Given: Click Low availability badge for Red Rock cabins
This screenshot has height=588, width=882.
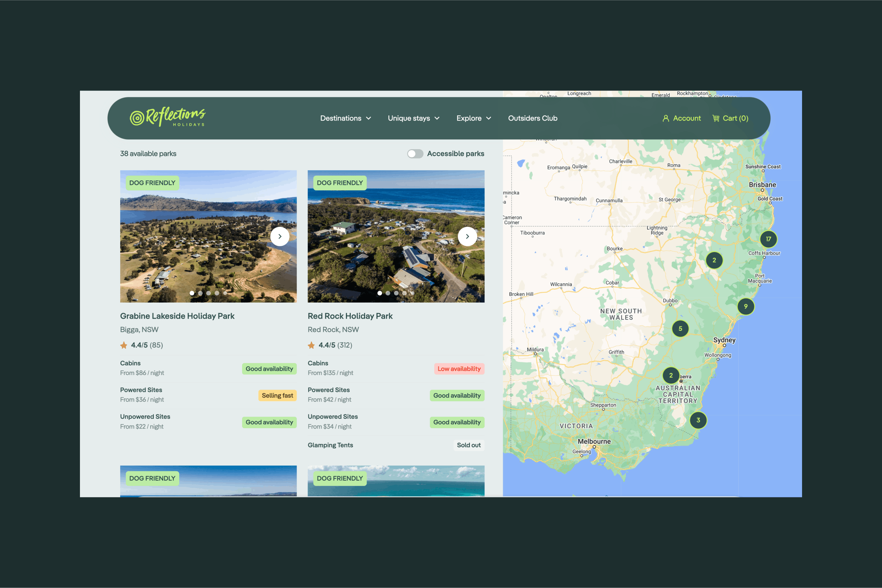Looking at the screenshot, I should point(458,369).
